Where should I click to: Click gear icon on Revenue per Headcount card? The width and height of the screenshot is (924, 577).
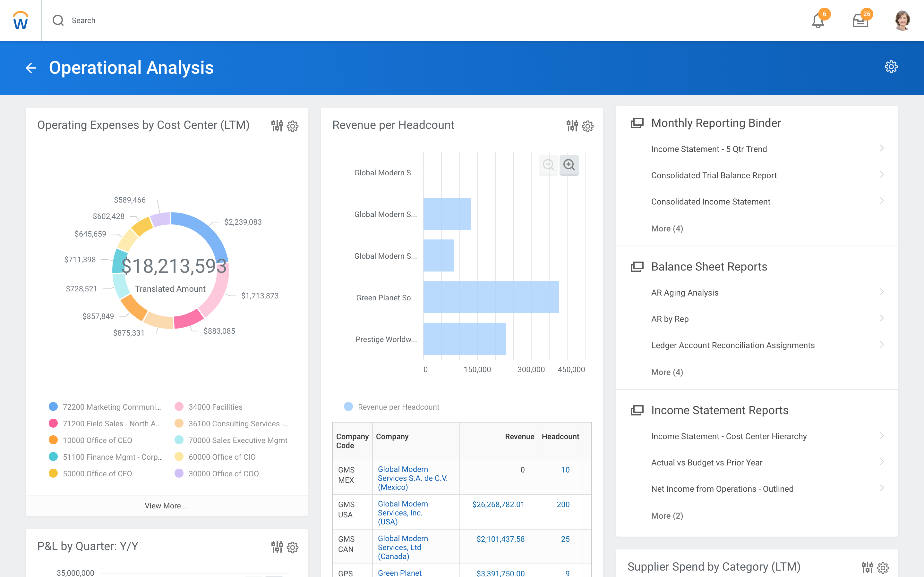[588, 126]
